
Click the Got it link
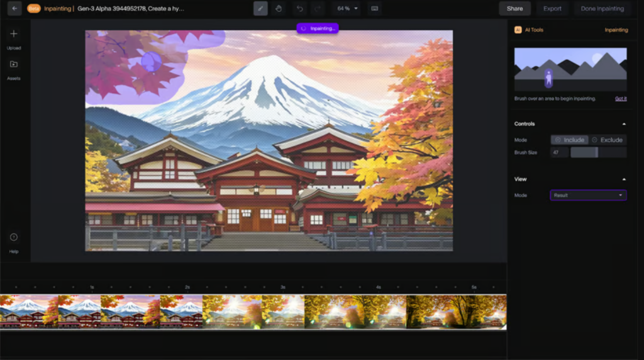click(620, 99)
